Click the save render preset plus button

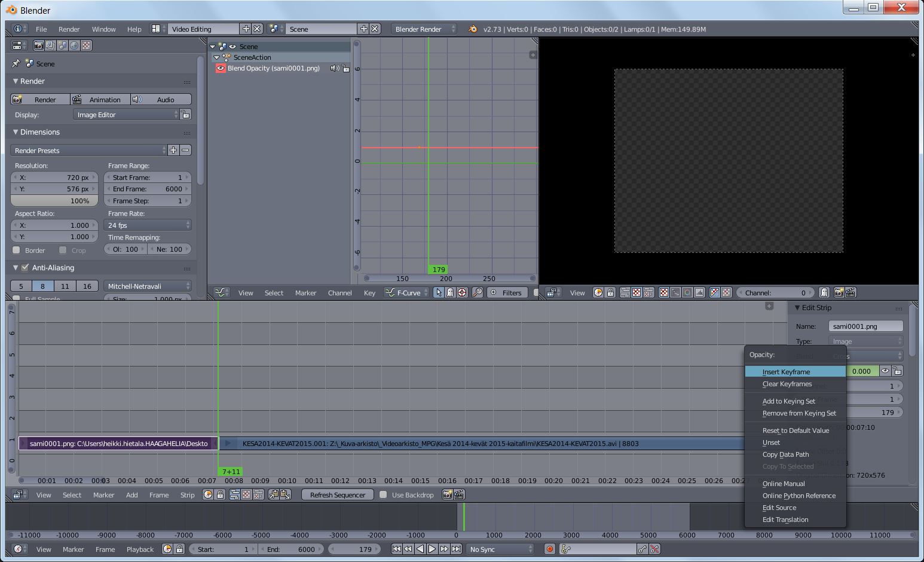(173, 150)
